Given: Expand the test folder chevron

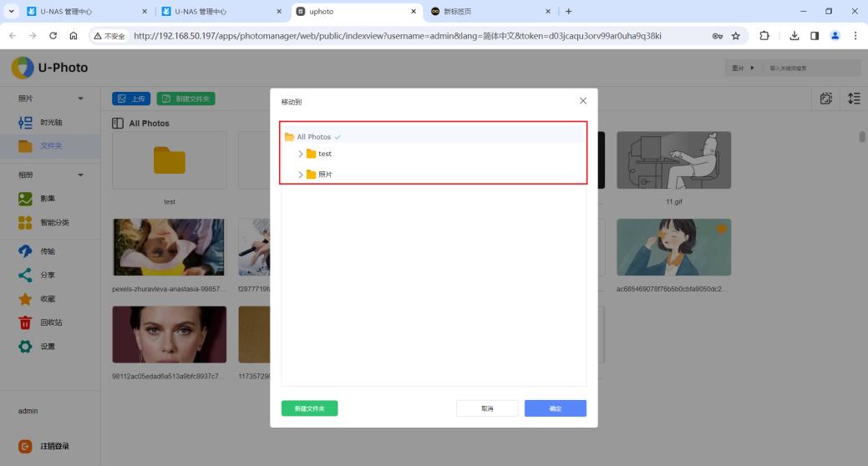Looking at the screenshot, I should click(301, 154).
